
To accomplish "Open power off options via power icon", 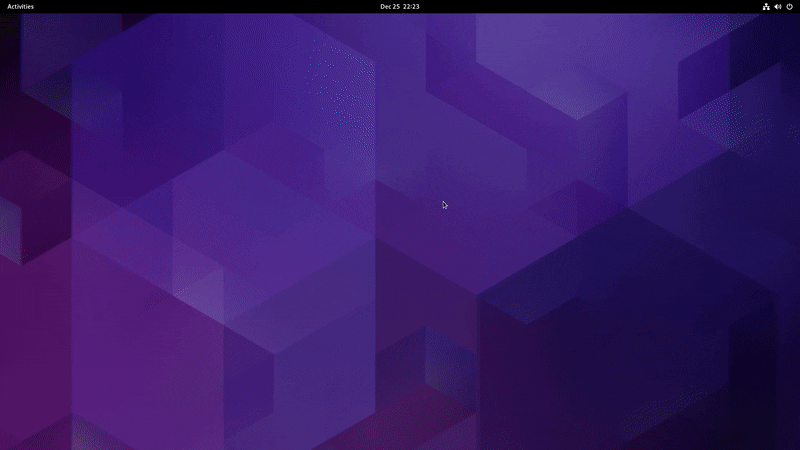I will coord(789,6).
